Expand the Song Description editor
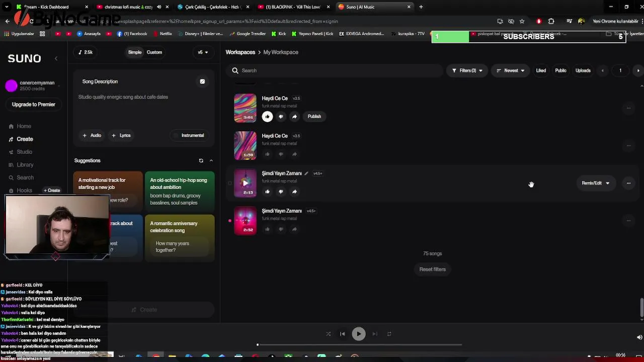This screenshot has height=362, width=644. pyautogui.click(x=202, y=81)
